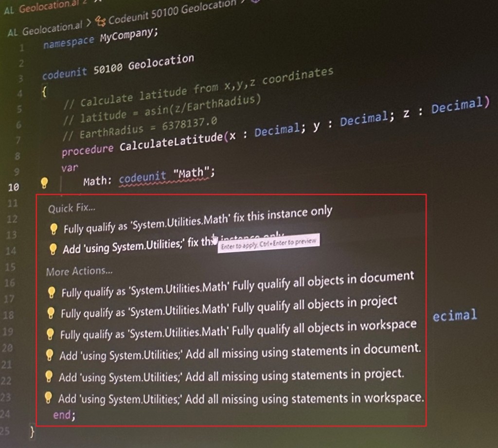
Task: Open the Geolocation.al breadcrumb file dropdown
Action: point(52,30)
